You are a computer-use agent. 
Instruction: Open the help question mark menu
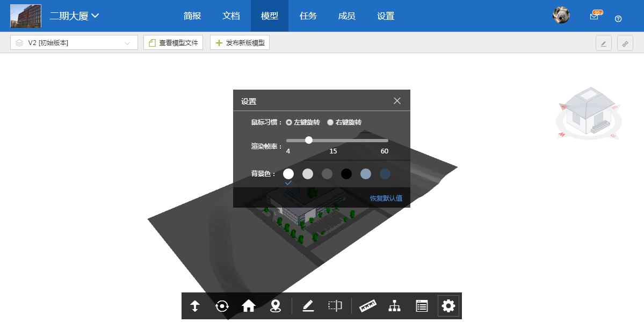point(618,18)
